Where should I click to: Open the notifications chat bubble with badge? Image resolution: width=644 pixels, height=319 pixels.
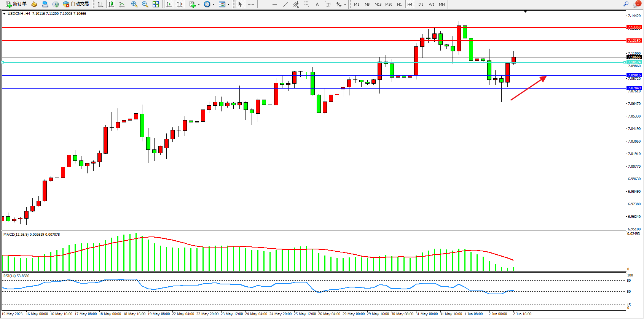(x=636, y=4)
